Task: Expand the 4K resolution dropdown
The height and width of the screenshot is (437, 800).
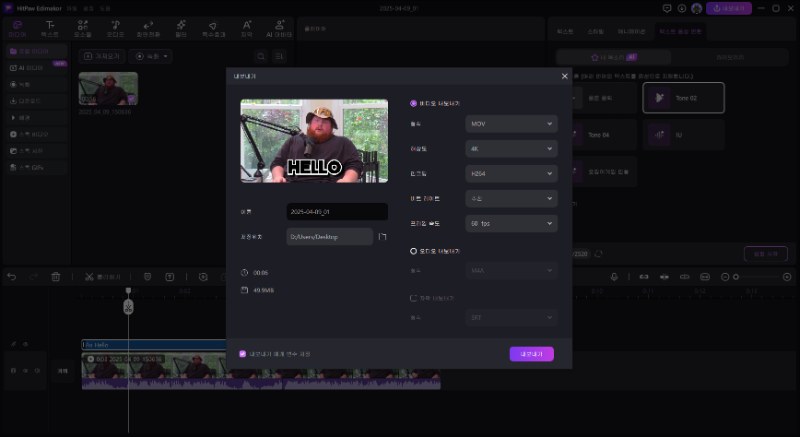Action: [x=511, y=148]
